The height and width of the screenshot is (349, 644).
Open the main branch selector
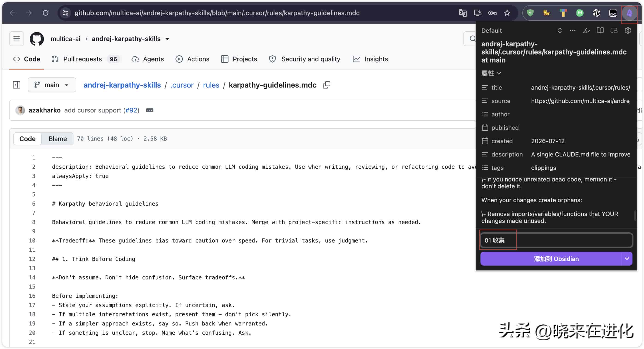[x=52, y=85]
